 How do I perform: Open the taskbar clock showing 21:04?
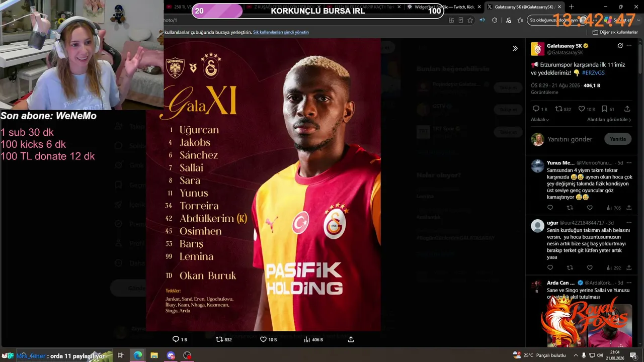coord(615,355)
